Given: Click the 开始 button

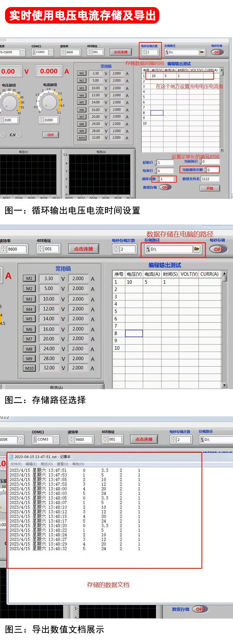Looking at the screenshot, I should tap(210, 188).
